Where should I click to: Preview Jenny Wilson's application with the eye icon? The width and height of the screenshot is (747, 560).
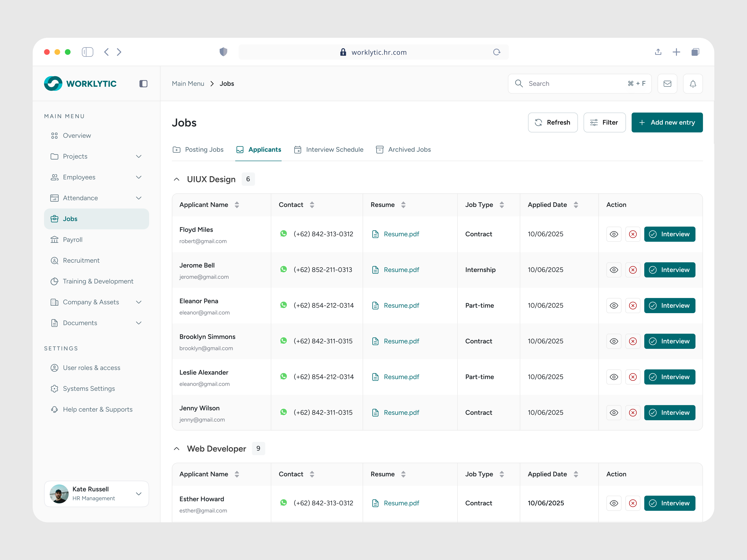(614, 413)
